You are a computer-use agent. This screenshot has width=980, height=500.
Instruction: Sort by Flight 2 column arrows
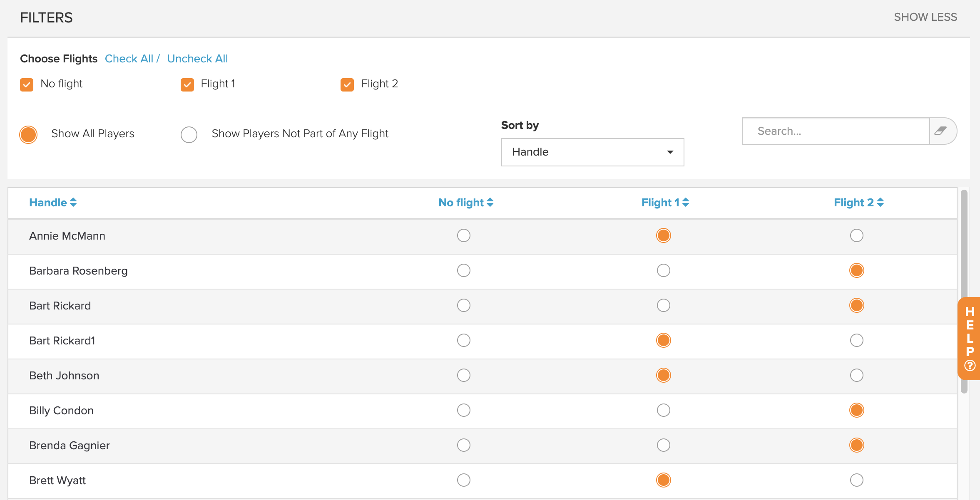pyautogui.click(x=881, y=203)
